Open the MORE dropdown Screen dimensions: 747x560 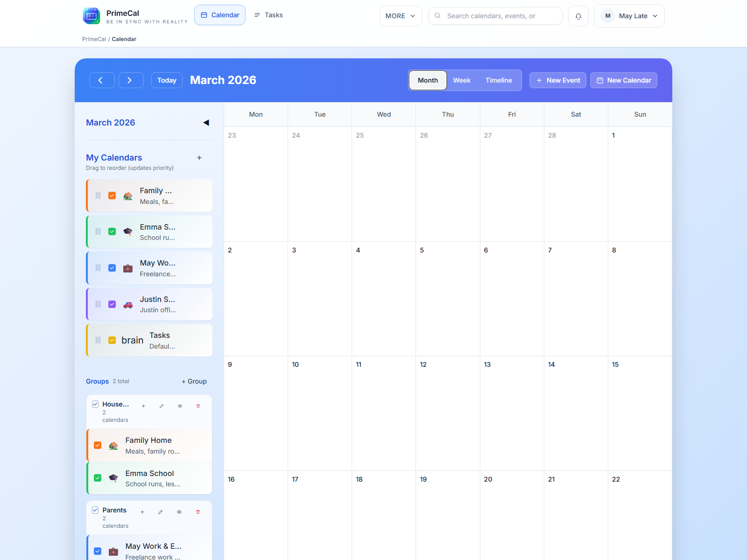point(400,15)
